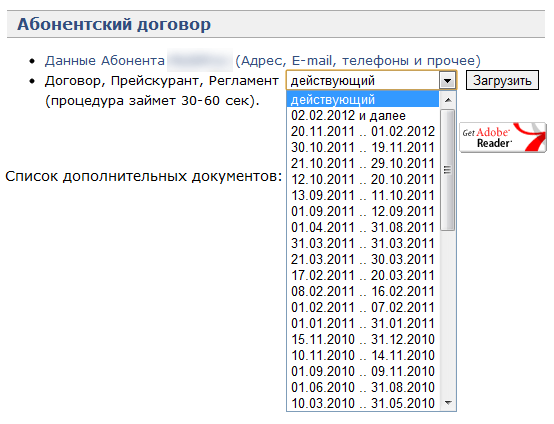Image resolution: width=554 pixels, height=424 pixels.
Task: Select period 12.10.2011 .. 20.10.2011
Action: (x=363, y=179)
